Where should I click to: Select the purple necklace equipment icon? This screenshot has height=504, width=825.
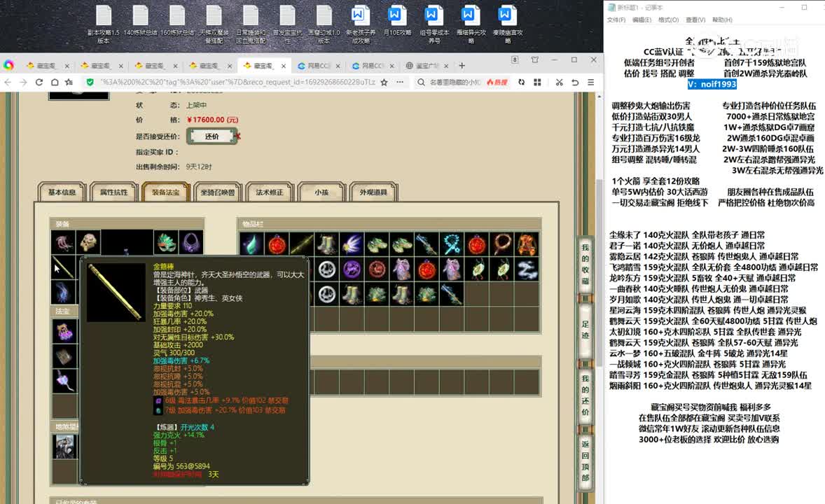(191, 243)
